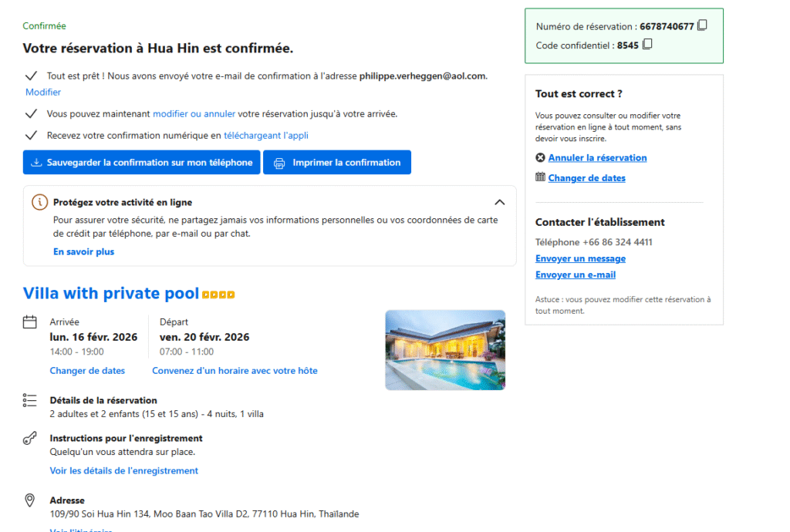This screenshot has height=532, width=790.
Task: Collapse the Protégez votre activité en ligne panel
Action: [x=499, y=203]
